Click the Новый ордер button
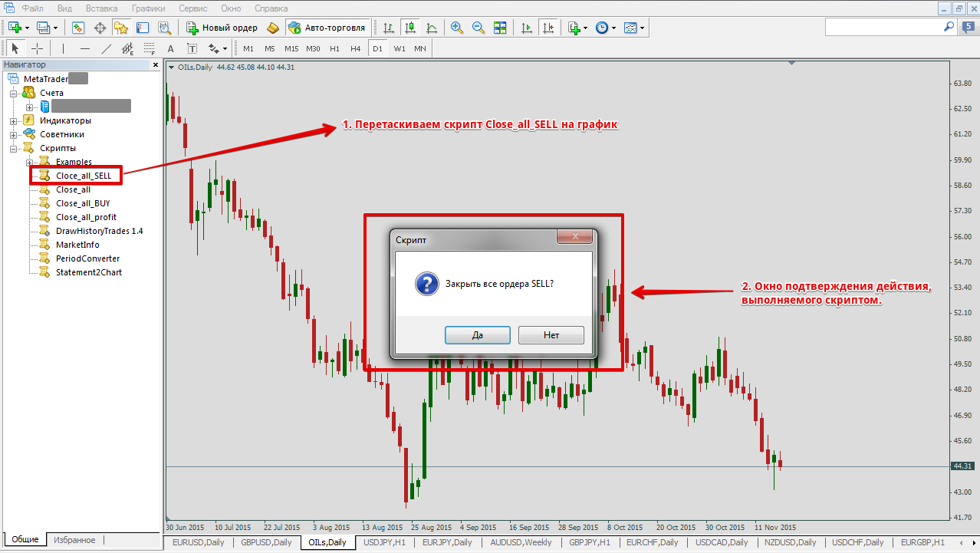 pyautogui.click(x=222, y=28)
